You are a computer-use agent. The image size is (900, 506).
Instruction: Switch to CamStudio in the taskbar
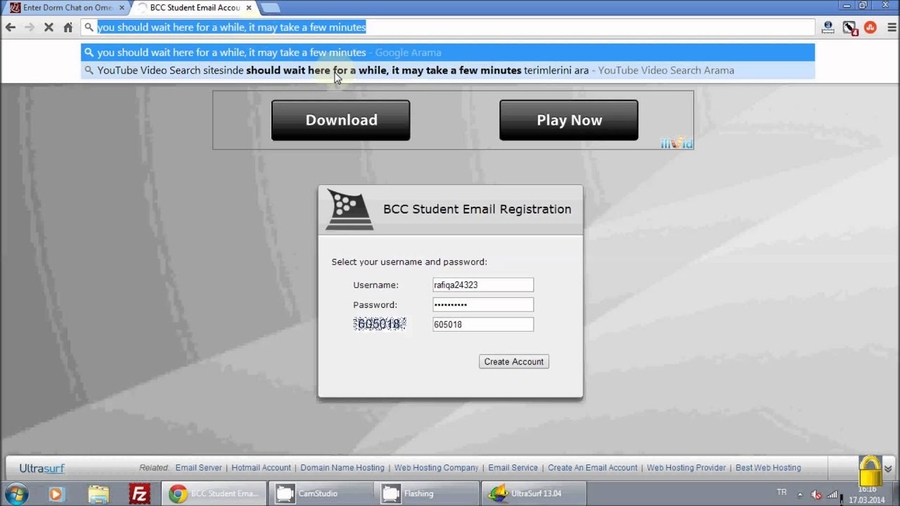[x=318, y=493]
